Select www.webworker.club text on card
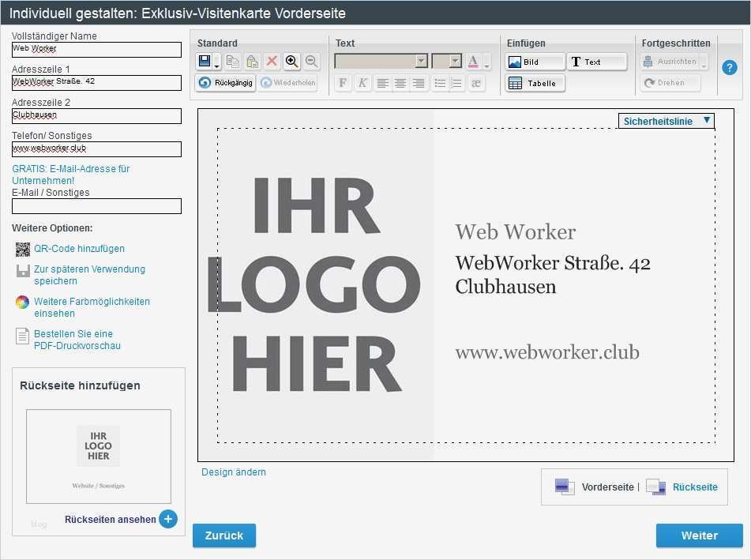Image resolution: width=751 pixels, height=560 pixels. [x=547, y=352]
